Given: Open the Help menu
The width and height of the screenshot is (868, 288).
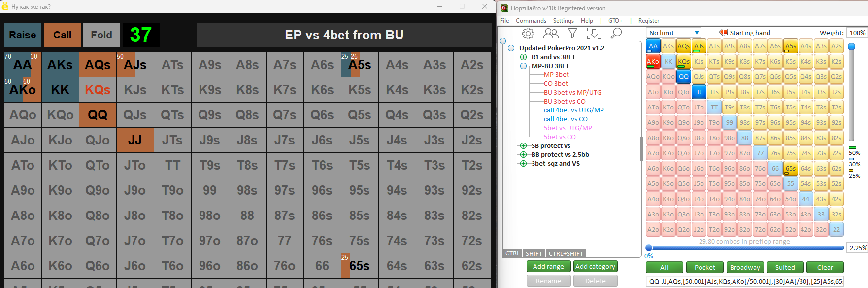Looking at the screenshot, I should pyautogui.click(x=587, y=21).
